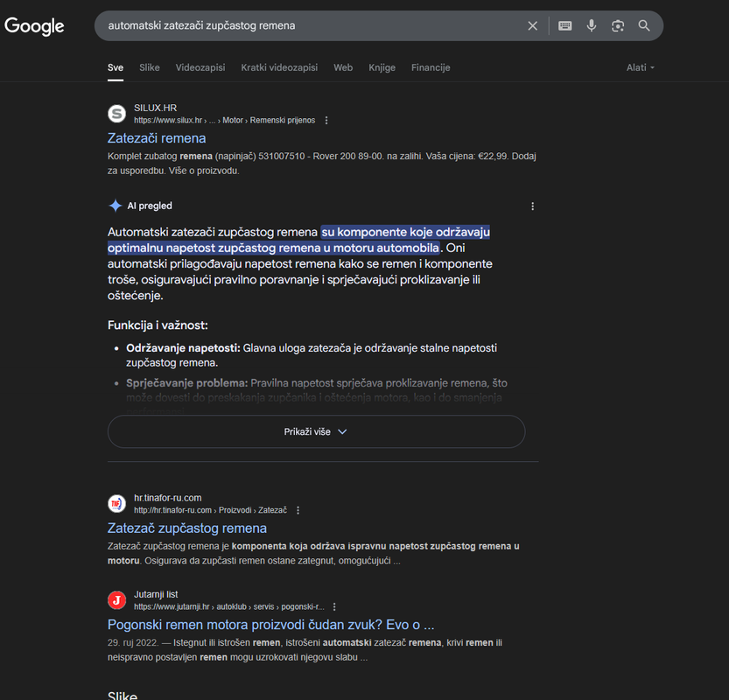Start voice search with microphone icon
The image size is (729, 700).
pos(592,26)
